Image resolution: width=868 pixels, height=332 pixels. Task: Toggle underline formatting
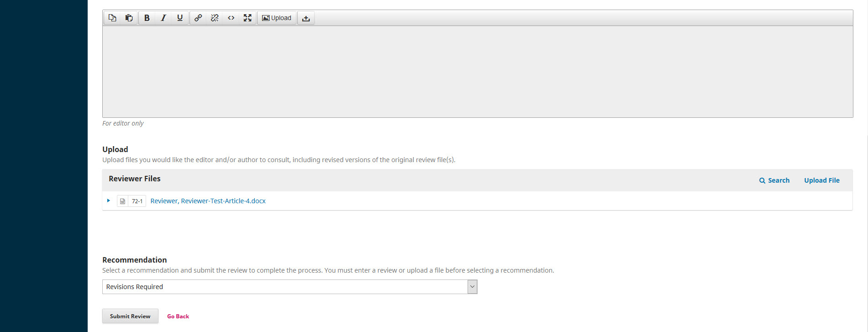click(x=180, y=18)
